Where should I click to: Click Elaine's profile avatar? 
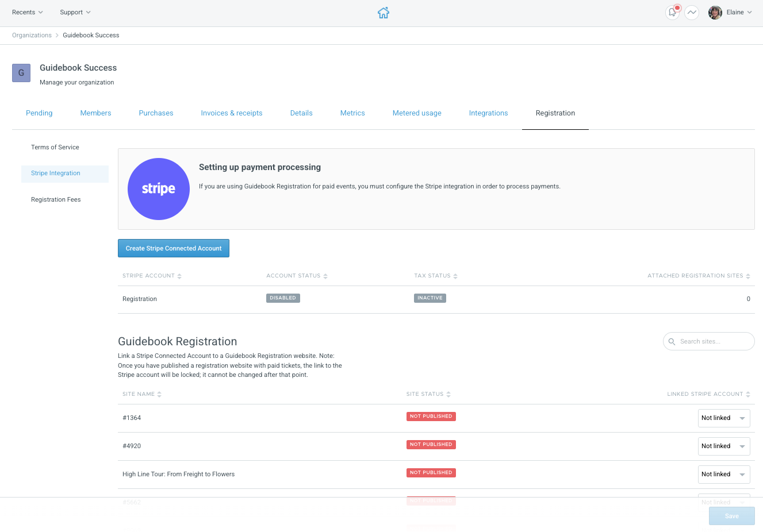[x=715, y=12]
